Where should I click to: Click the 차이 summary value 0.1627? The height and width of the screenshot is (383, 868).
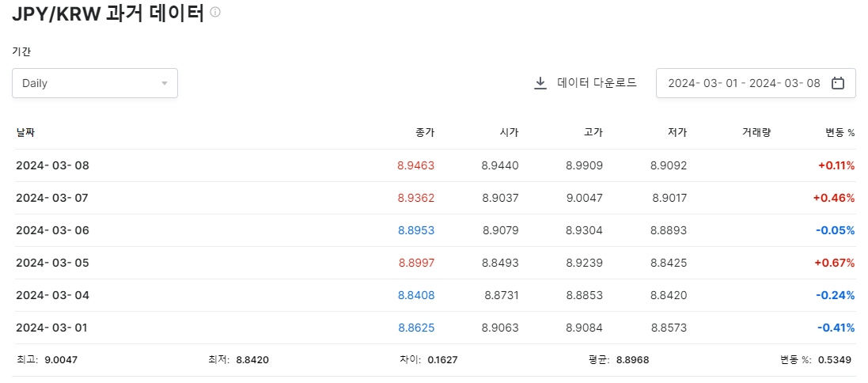pos(442,360)
